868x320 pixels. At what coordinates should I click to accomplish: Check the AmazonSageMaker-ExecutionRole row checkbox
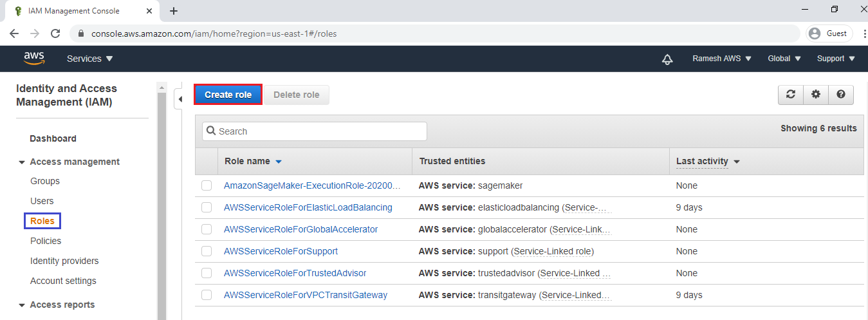(207, 185)
